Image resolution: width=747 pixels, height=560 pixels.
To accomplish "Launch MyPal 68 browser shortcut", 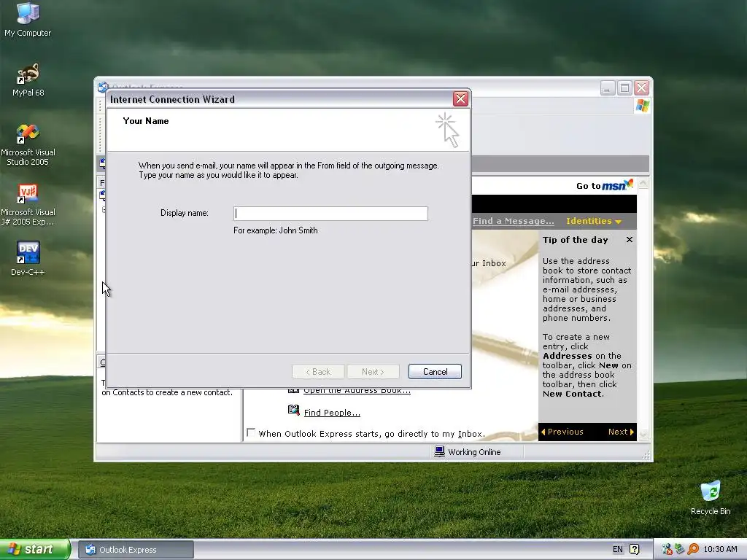I will (x=28, y=79).
